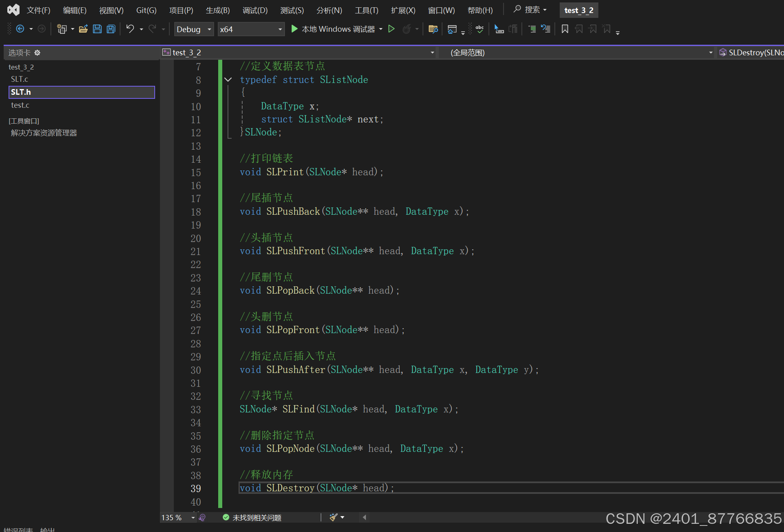Open the 生成(B) menu
Viewport: 784px width, 532px height.
pos(218,10)
